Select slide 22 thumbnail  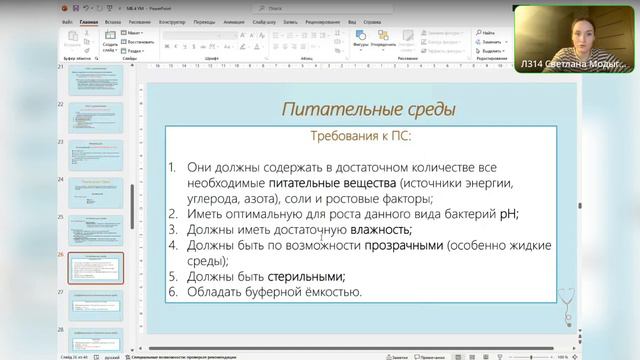pyautogui.click(x=96, y=118)
